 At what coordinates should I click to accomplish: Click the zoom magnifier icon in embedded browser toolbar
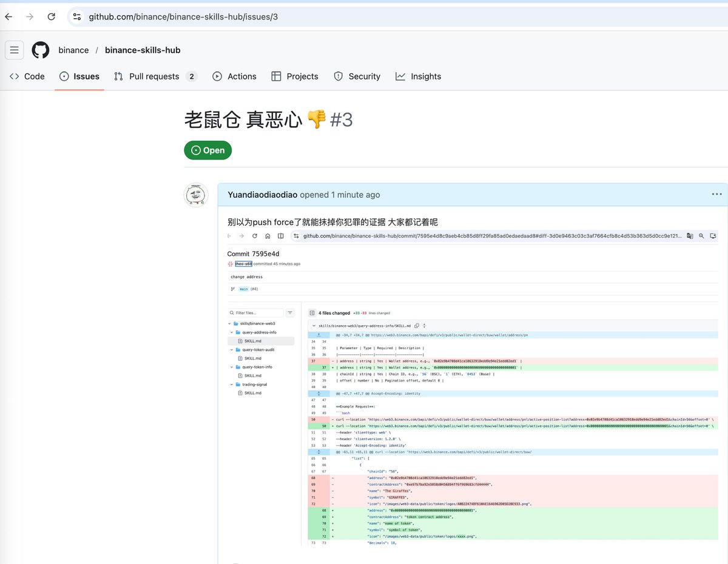[701, 236]
